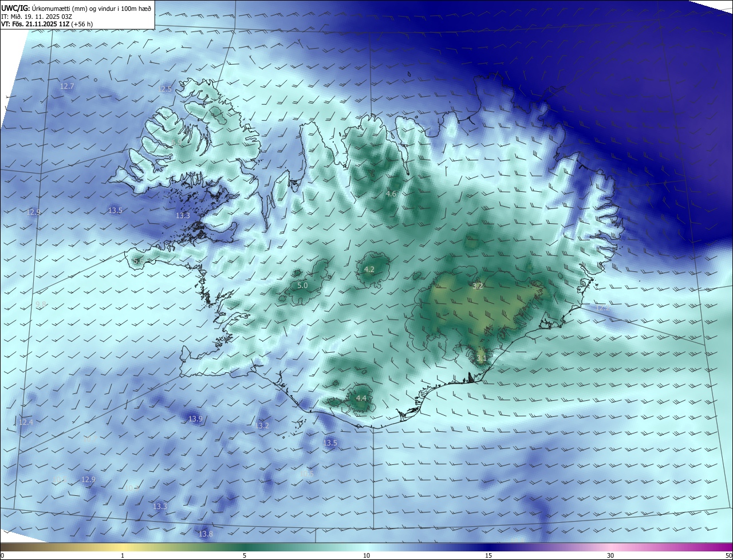Screen dimensions: 733x560
Task: Click the 12.4 value at the left edge
Action: coord(26,422)
